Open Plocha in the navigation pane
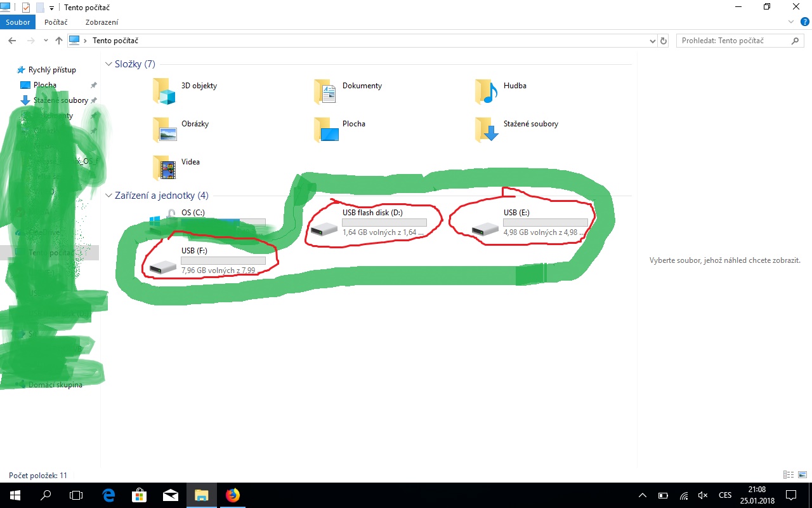Viewport: 812px width, 508px height. point(45,85)
